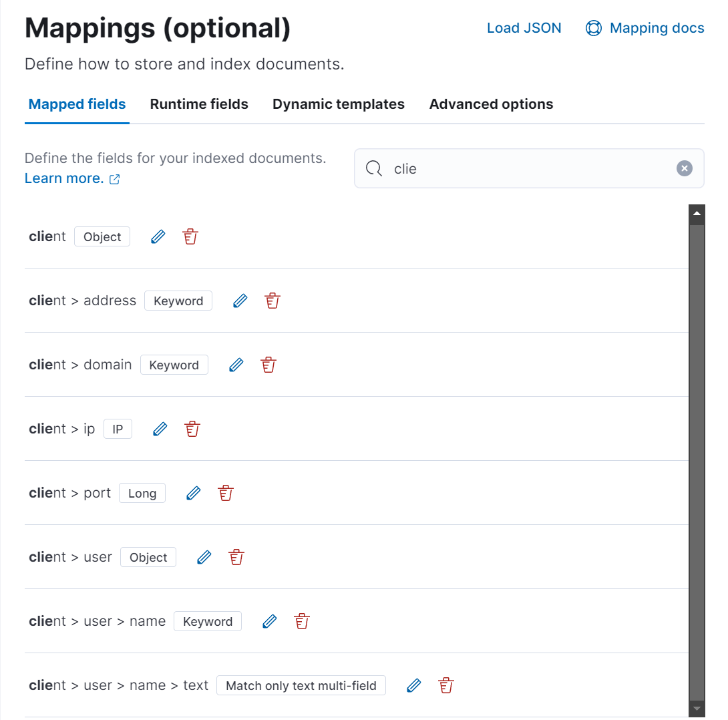
Task: Edit the client > user > name field
Action: [x=269, y=621]
